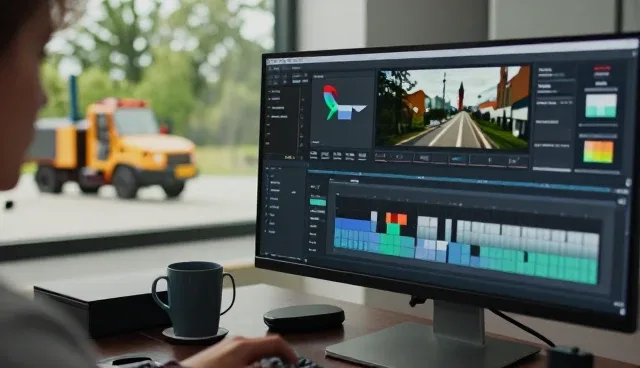Click the red label atop the right panel
Image resolution: width=640 pixels, height=368 pixels.
(602, 68)
